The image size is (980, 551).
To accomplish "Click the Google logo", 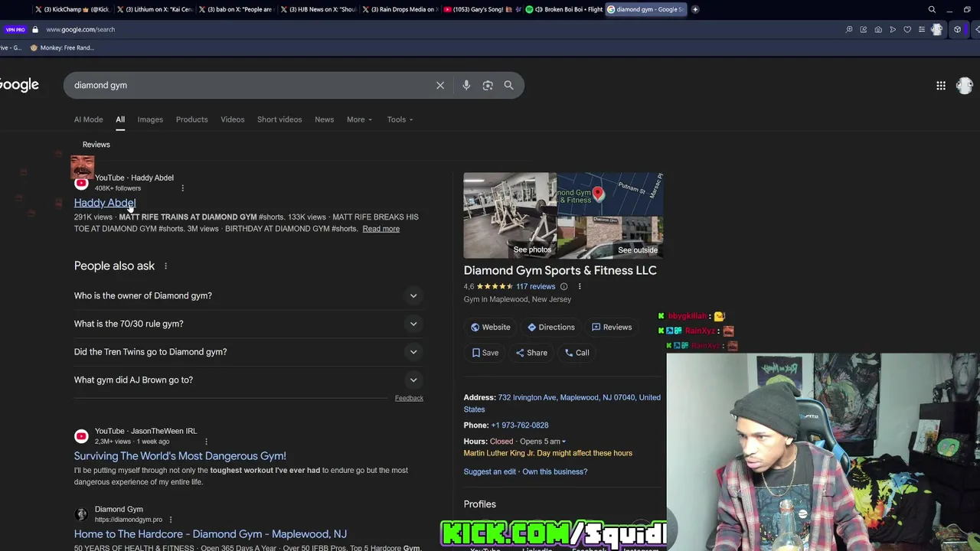I will [19, 85].
